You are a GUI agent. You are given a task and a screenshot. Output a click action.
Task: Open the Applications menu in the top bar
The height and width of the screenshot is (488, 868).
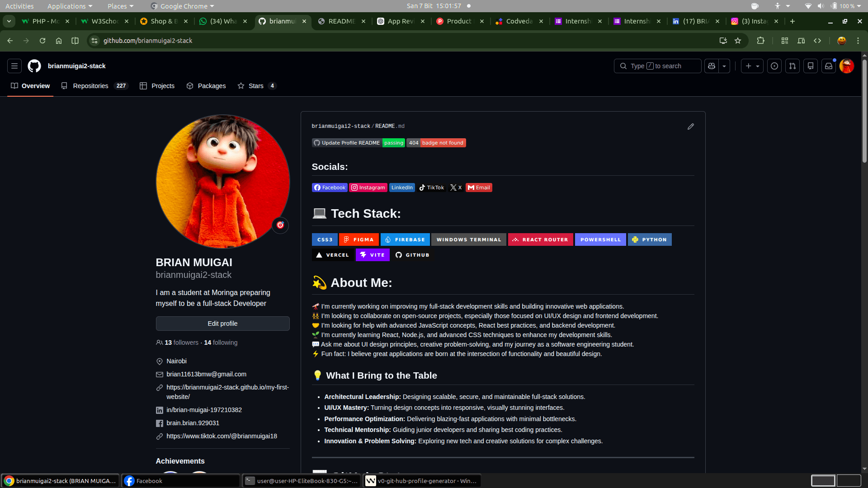click(66, 6)
